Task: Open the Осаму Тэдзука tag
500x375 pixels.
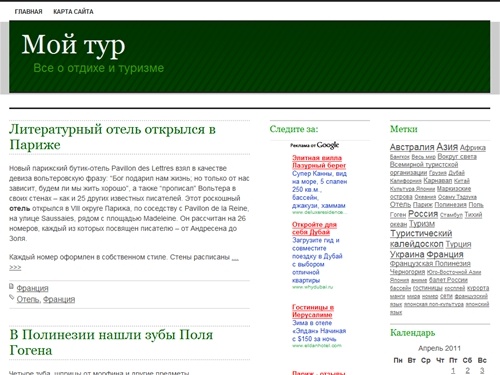Action: pyautogui.click(x=457, y=197)
